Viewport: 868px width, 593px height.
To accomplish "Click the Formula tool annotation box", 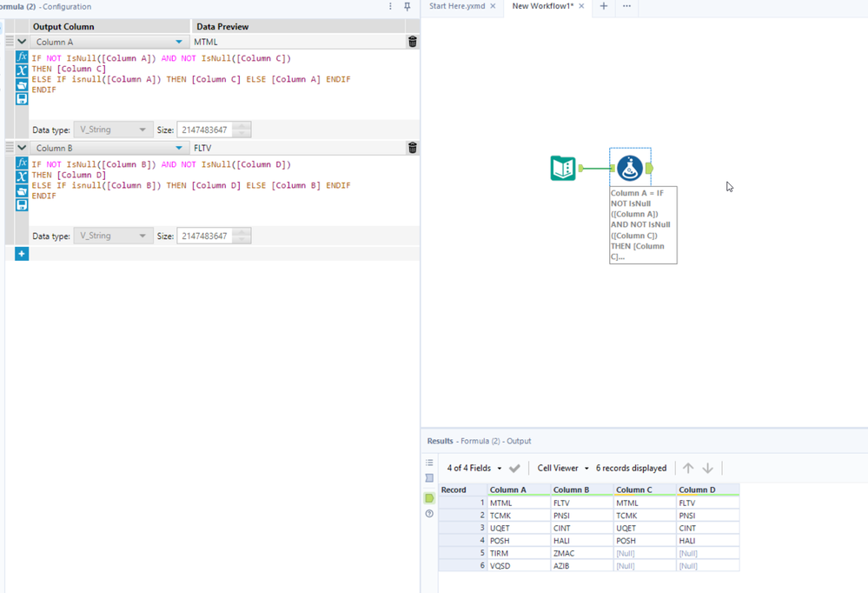I will [x=643, y=225].
